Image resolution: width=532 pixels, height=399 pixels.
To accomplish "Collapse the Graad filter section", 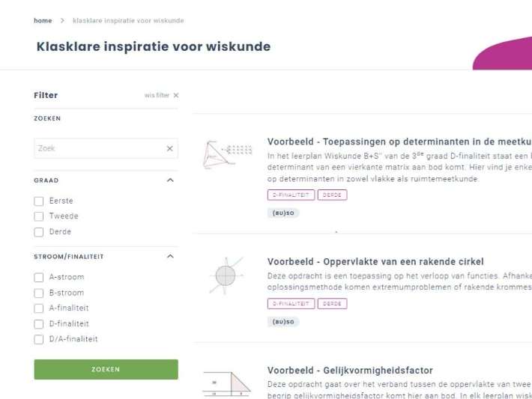I will 170,180.
